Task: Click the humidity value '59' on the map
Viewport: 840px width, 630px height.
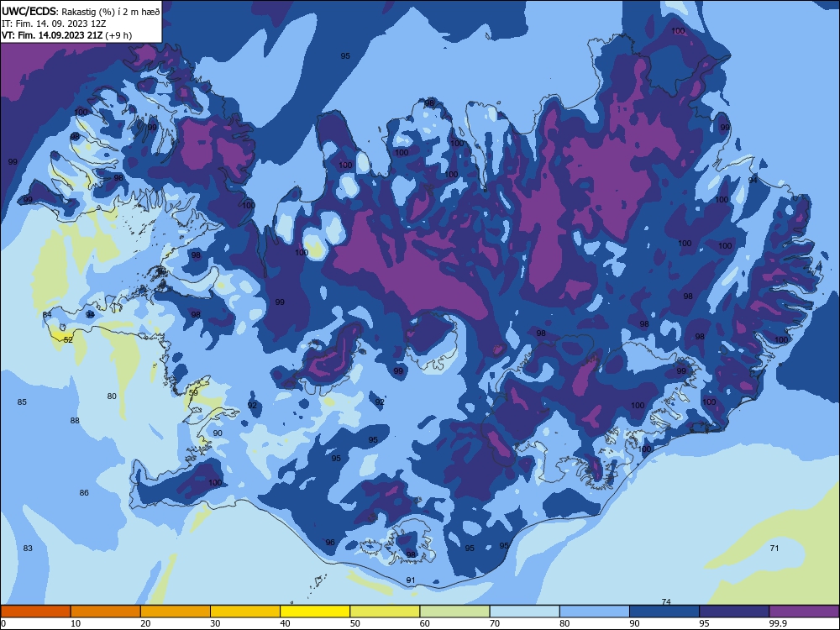Action: coord(193,392)
